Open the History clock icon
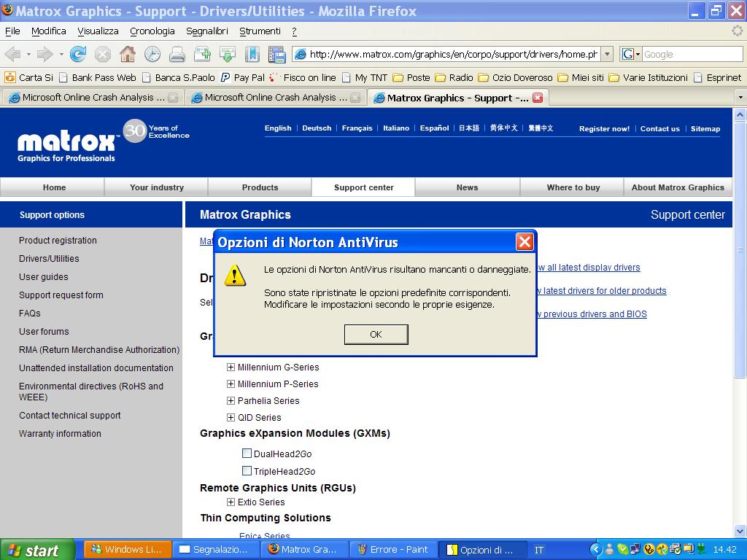This screenshot has width=747, height=560. tap(152, 54)
